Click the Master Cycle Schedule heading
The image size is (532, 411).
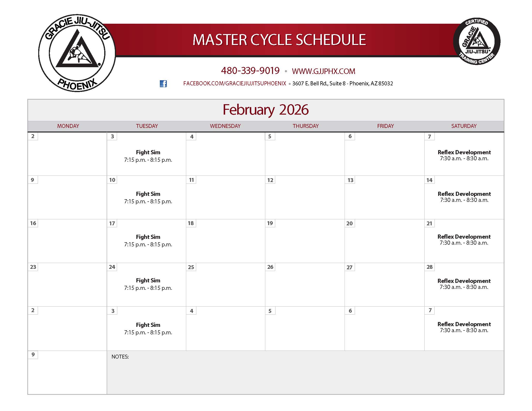279,40
